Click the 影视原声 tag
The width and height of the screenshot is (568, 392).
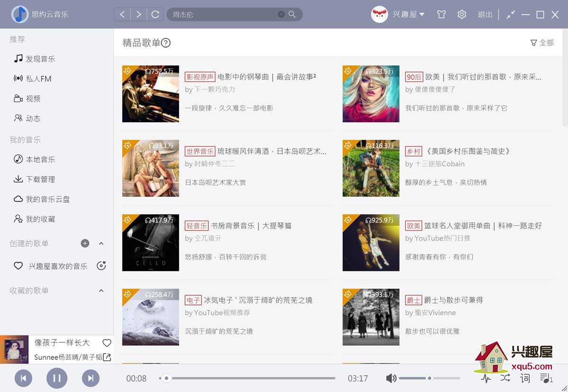tap(200, 77)
